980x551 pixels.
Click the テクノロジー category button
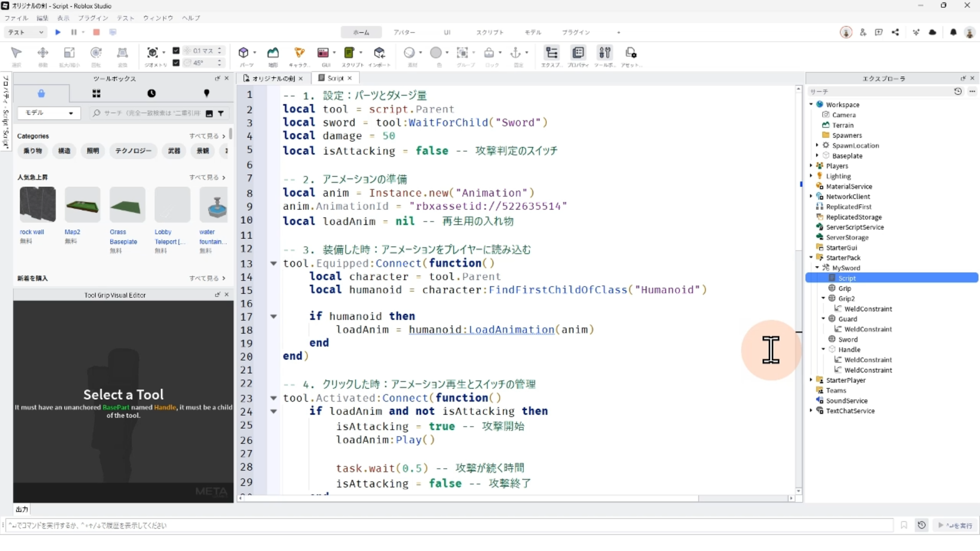[133, 151]
